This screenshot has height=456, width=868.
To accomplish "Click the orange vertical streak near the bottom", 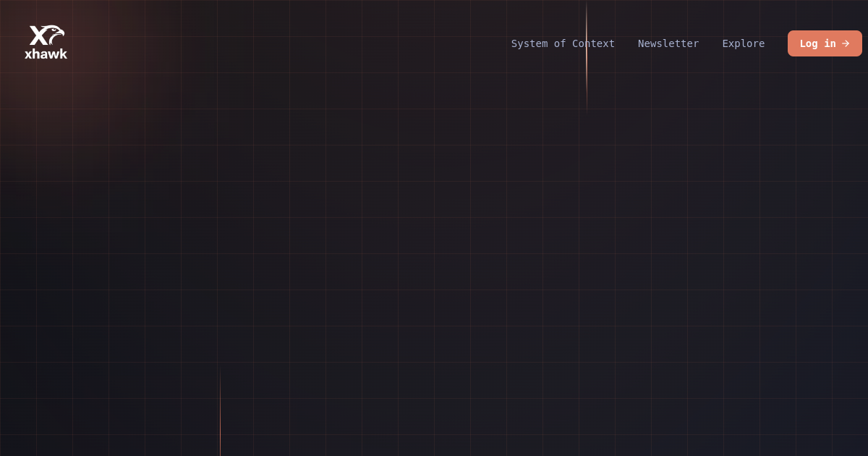I will 220,416.
